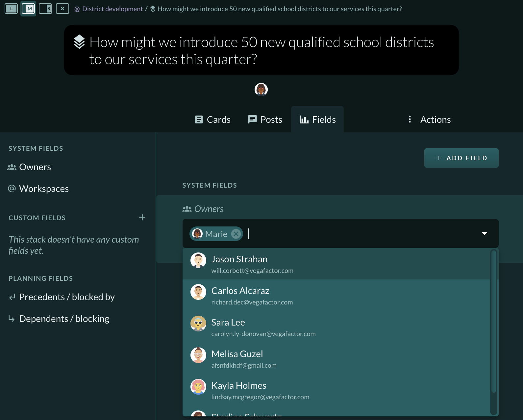This screenshot has height=420, width=523.
Task: Click Kayla Holmes's pink-haired avatar
Action: tap(198, 387)
